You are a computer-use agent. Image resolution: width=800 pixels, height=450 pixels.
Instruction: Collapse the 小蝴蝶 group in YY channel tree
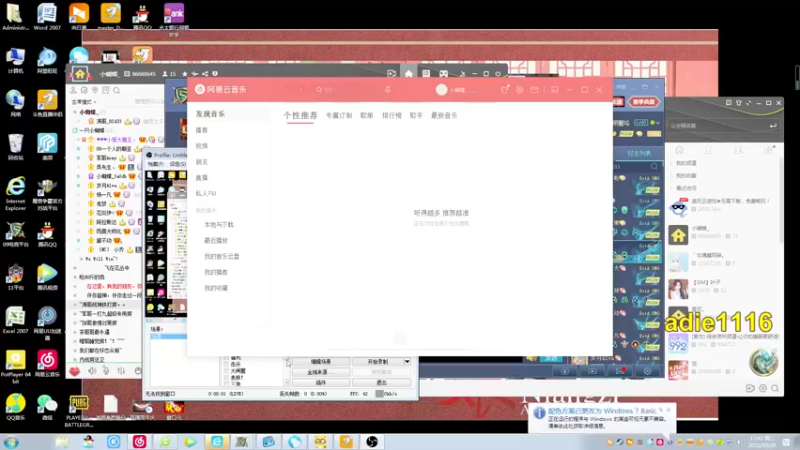75,112
